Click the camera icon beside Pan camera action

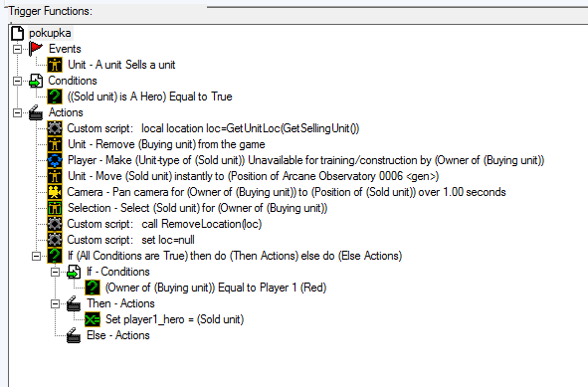pos(55,192)
